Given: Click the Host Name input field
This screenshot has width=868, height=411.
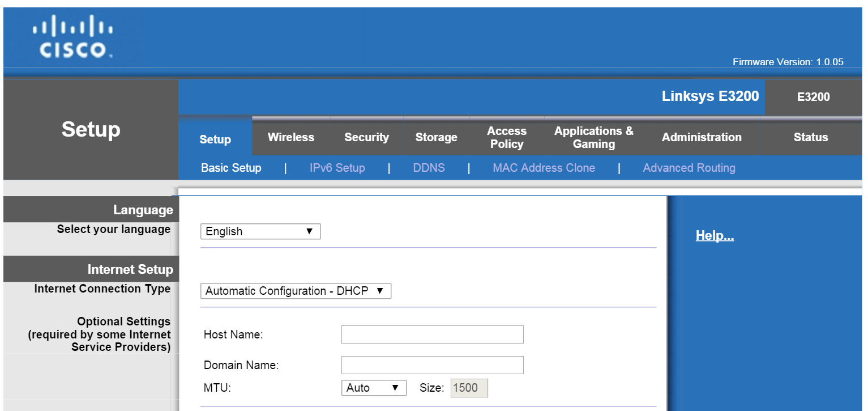Looking at the screenshot, I should click(432, 334).
